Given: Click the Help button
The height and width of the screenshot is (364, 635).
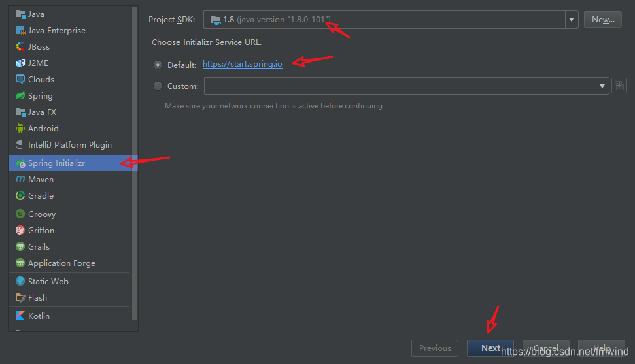Looking at the screenshot, I should [602, 348].
